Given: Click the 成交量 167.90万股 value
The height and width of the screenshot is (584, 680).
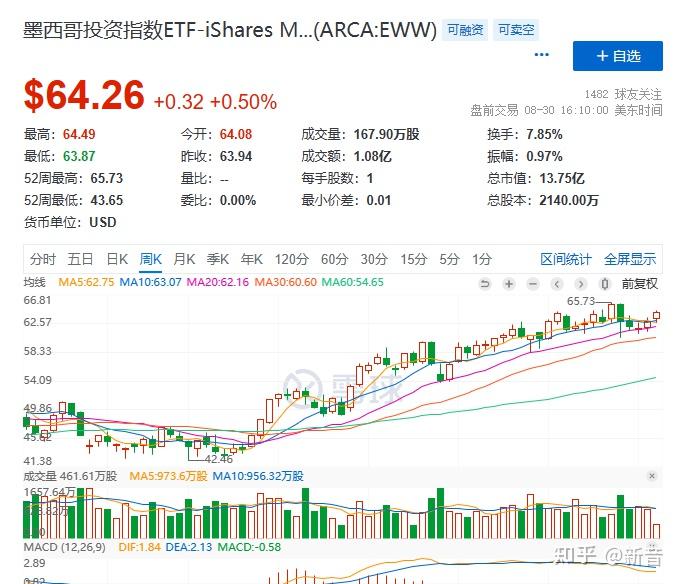Looking at the screenshot, I should tap(386, 134).
